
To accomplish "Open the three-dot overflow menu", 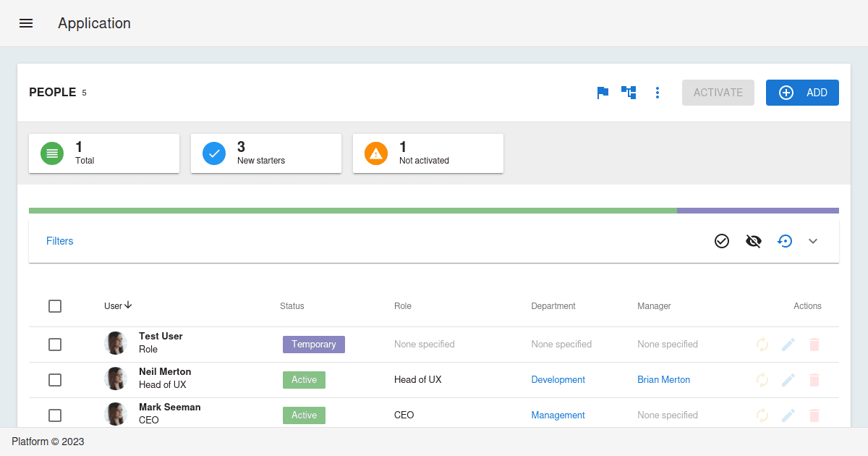I will coord(657,93).
